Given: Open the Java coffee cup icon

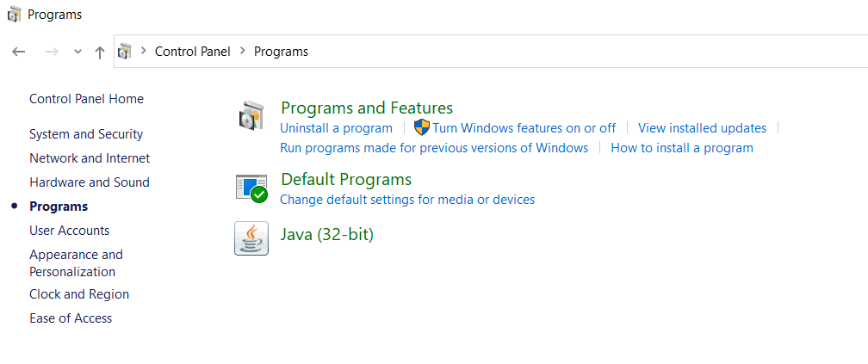Looking at the screenshot, I should pyautogui.click(x=251, y=238).
